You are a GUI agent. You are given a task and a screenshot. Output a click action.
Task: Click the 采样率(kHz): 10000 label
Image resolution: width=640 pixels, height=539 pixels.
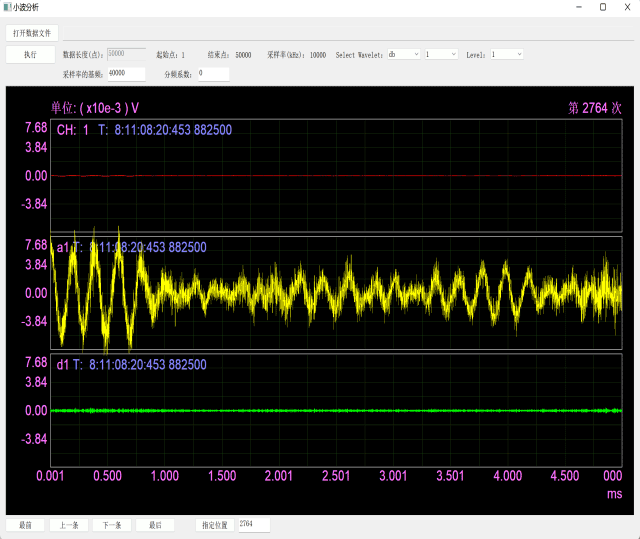tap(297, 55)
